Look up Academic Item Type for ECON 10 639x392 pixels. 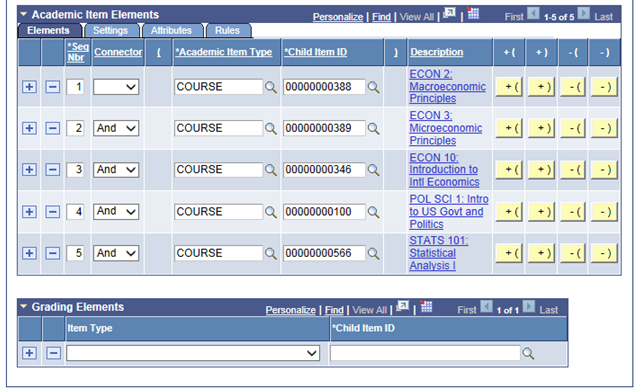tap(271, 170)
